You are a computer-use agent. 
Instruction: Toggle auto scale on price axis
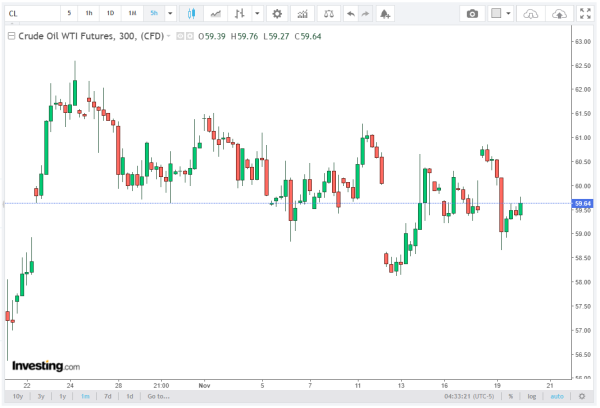tap(557, 396)
